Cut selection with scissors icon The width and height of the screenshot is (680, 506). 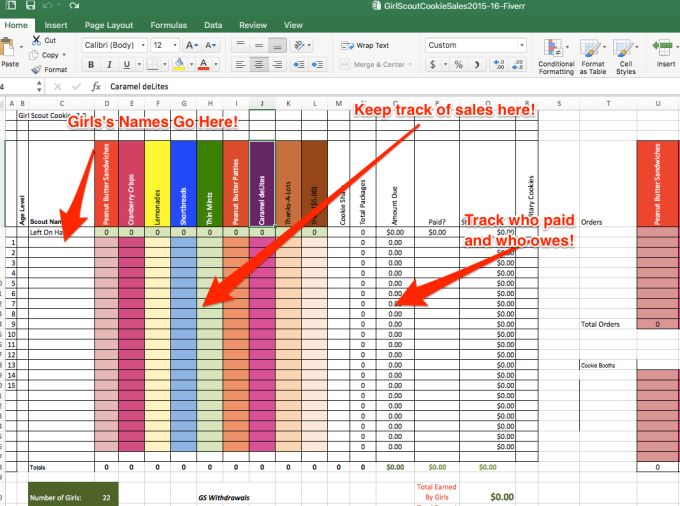click(x=36, y=40)
